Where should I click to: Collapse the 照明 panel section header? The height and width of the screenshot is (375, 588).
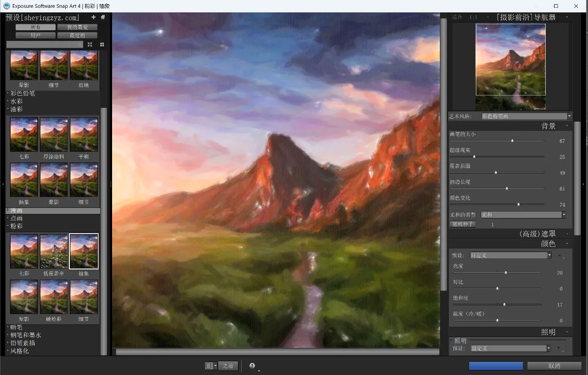click(567, 332)
